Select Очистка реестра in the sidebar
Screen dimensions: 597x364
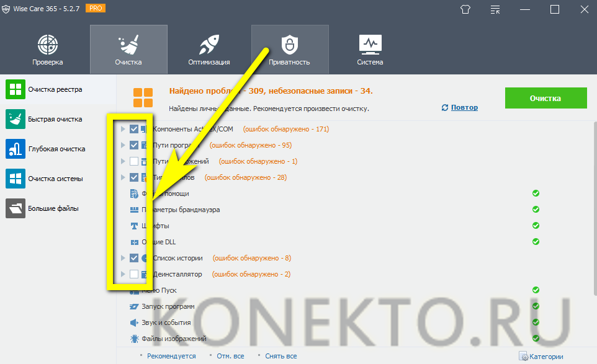tap(58, 89)
